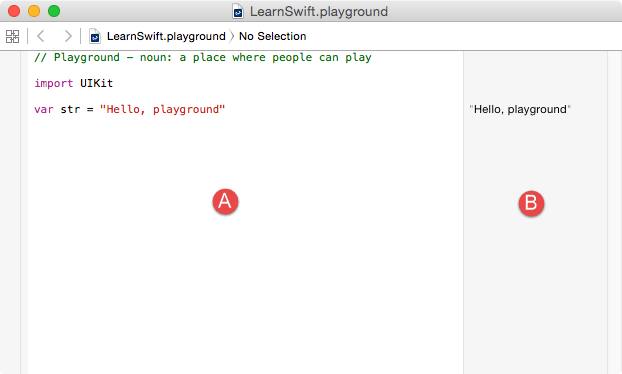Select LearnSwift.playground in the jump bar
This screenshot has height=374, width=622.
point(166,36)
